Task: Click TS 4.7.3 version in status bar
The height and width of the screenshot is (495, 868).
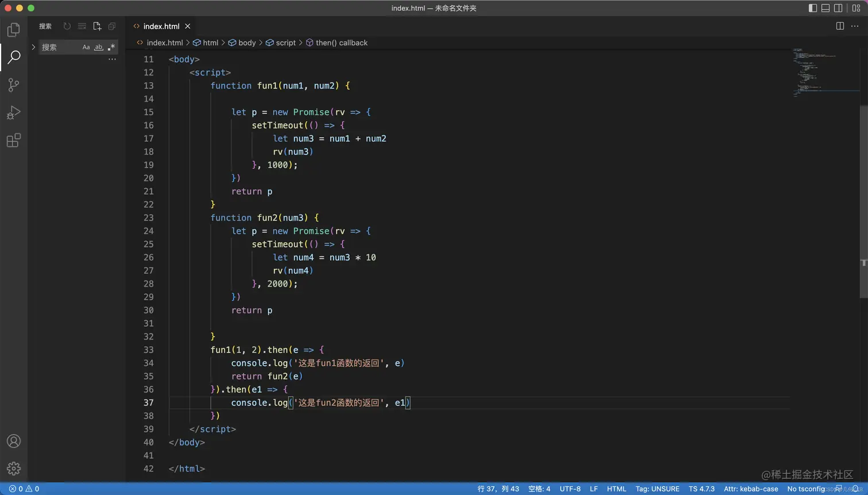Action: pyautogui.click(x=702, y=489)
